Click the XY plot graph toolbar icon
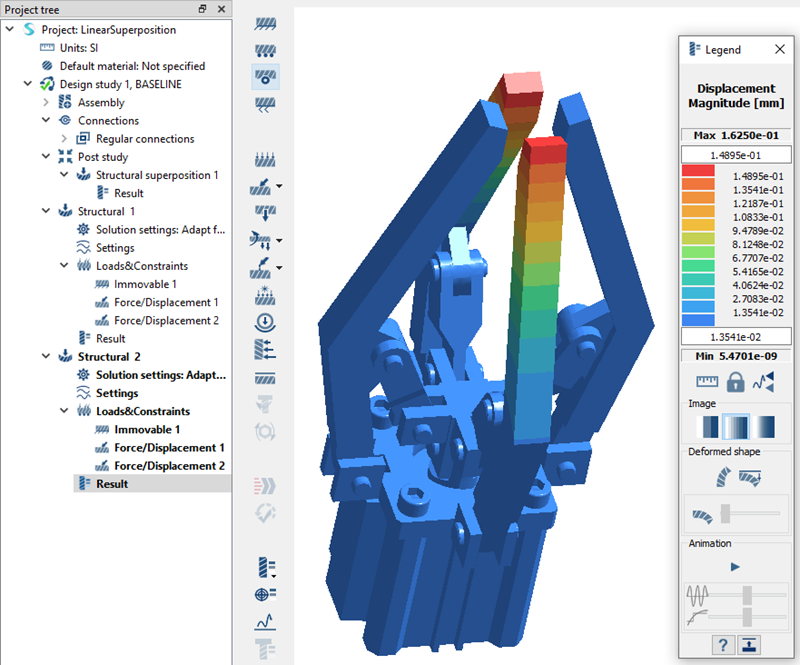The width and height of the screenshot is (800, 665). (266, 621)
